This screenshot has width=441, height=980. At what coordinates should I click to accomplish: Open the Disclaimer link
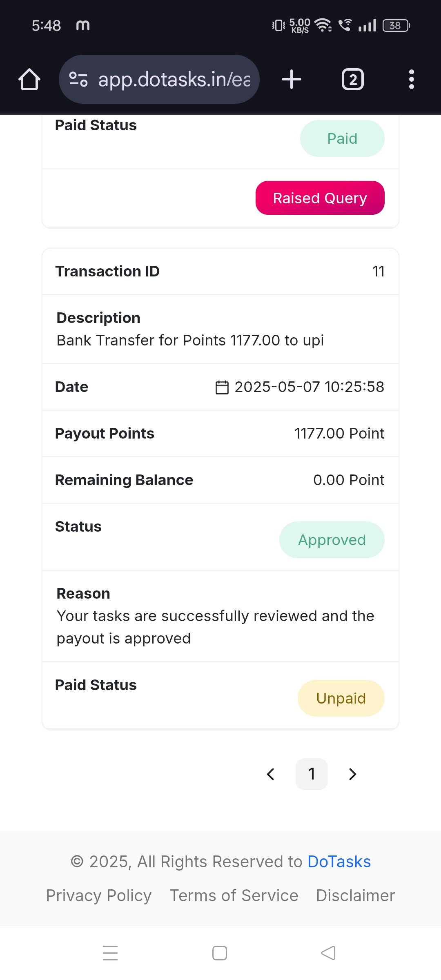coord(356,895)
